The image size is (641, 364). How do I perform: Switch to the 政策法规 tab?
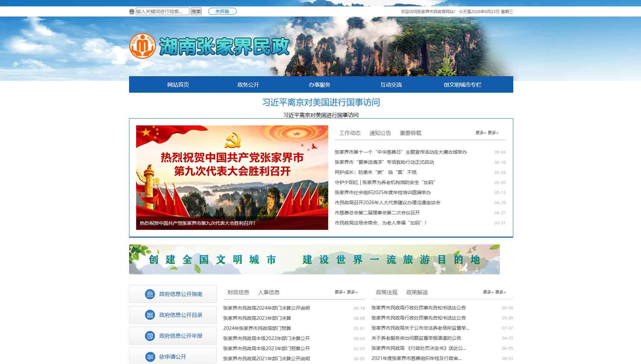tap(387, 292)
